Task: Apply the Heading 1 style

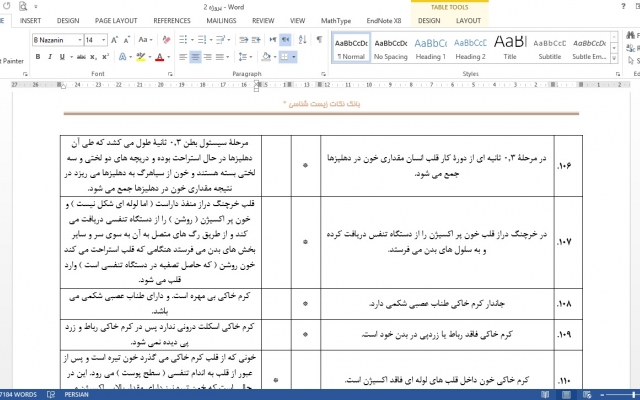Action: [431, 48]
